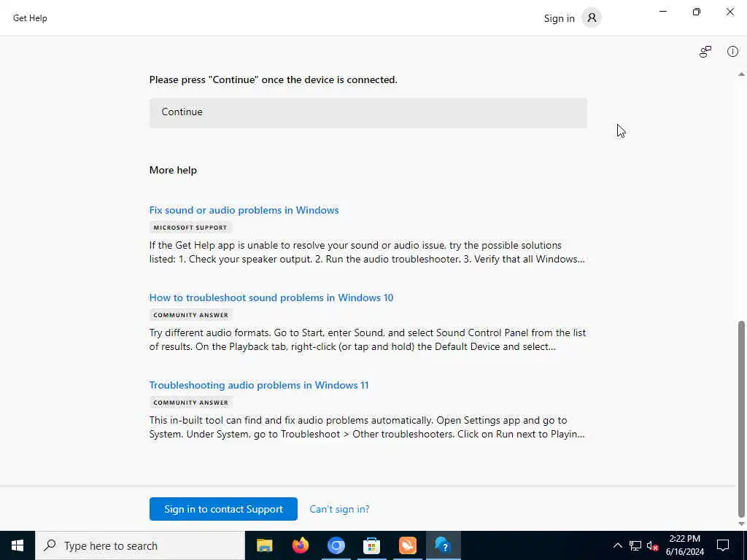Restore down the Get Help window

[697, 12]
